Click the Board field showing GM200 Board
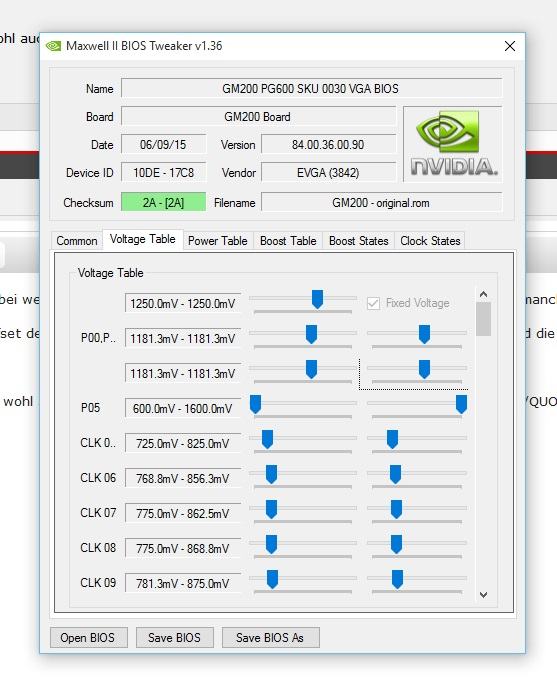This screenshot has width=557, height=682. (258, 117)
